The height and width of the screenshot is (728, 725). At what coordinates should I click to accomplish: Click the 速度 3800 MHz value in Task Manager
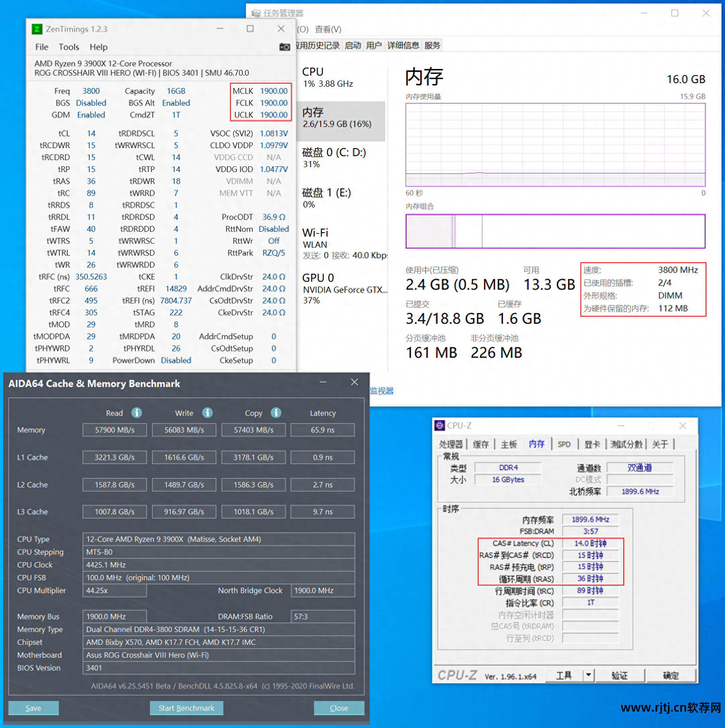(678, 270)
